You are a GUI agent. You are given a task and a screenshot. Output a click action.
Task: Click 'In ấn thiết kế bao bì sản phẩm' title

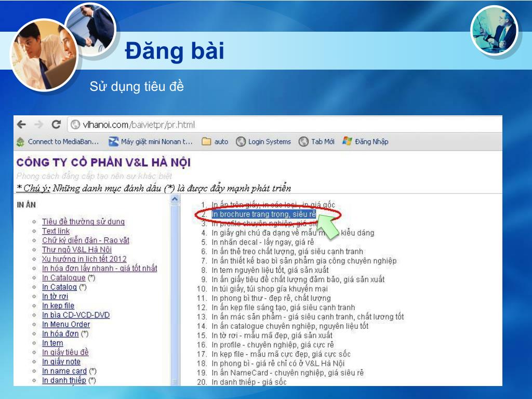(304, 261)
